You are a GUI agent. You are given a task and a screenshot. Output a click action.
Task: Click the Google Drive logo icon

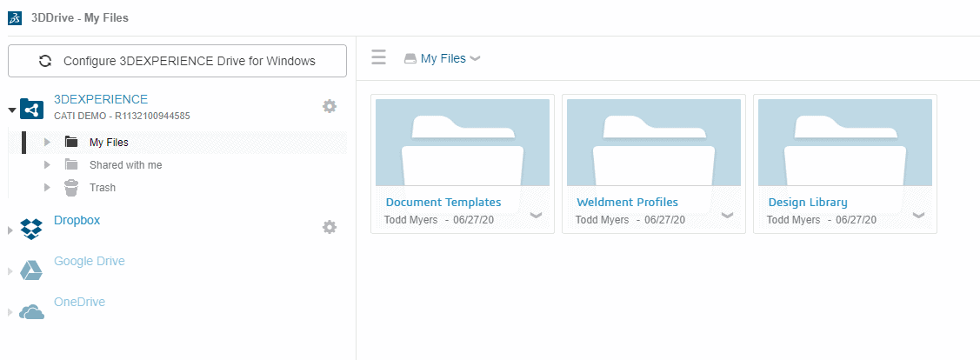(31, 270)
